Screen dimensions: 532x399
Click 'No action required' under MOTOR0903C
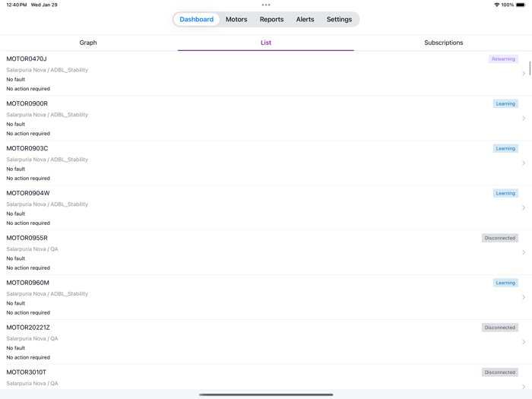pos(28,179)
